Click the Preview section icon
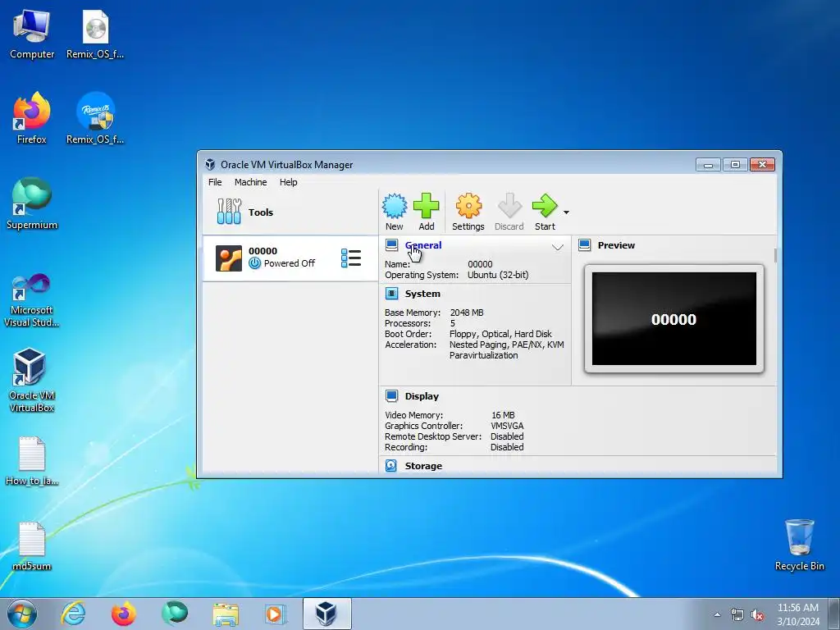Image resolution: width=840 pixels, height=630 pixels. pos(584,245)
